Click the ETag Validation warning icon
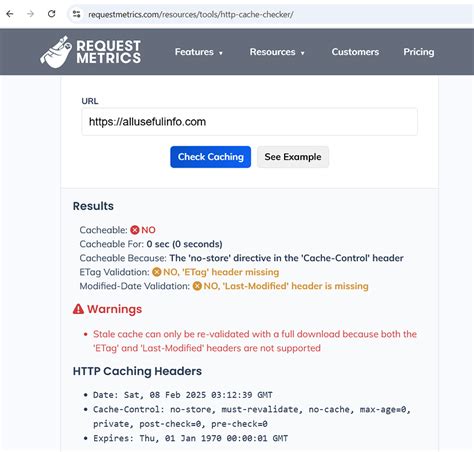Viewport: 474px width, 452px height. (157, 272)
